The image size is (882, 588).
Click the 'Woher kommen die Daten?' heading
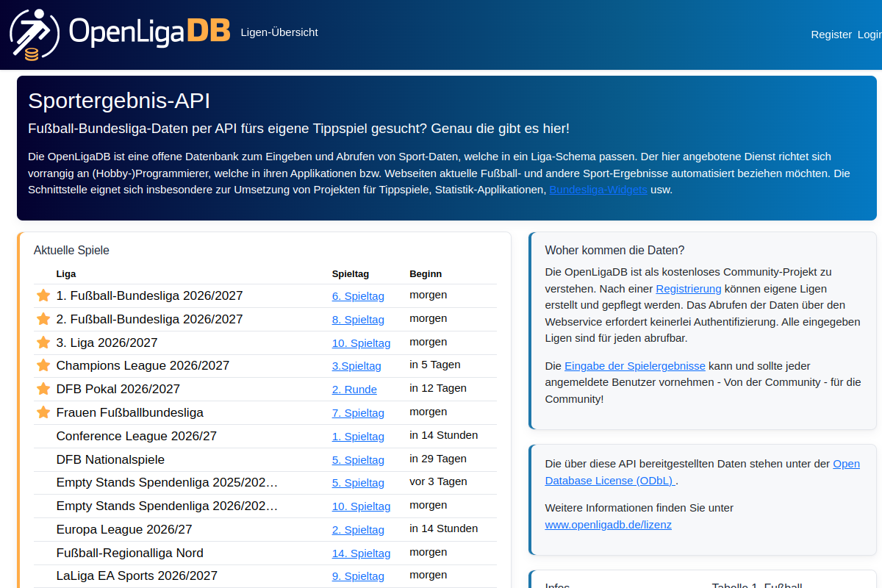tap(614, 251)
